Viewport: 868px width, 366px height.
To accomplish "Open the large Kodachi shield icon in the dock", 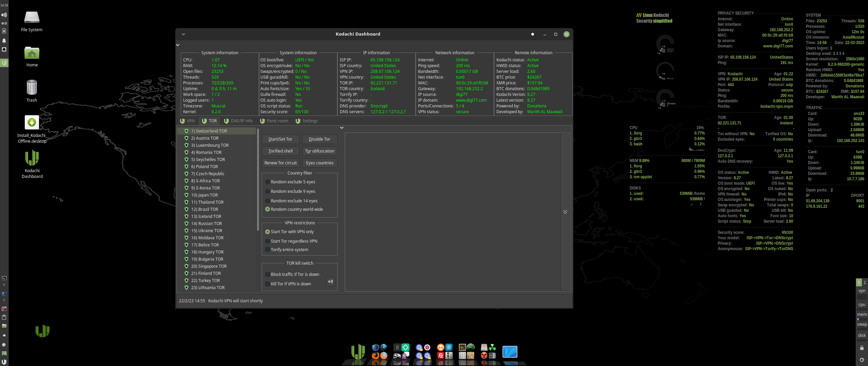I will click(358, 351).
